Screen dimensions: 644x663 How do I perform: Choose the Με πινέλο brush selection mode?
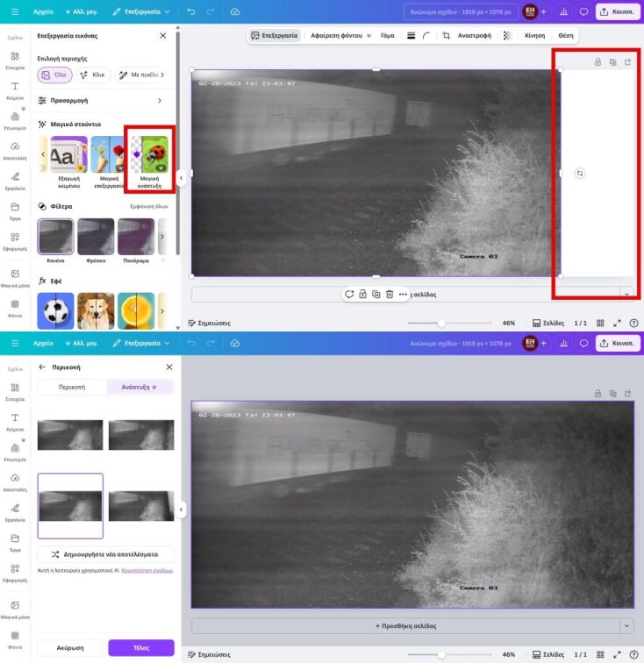(x=140, y=75)
